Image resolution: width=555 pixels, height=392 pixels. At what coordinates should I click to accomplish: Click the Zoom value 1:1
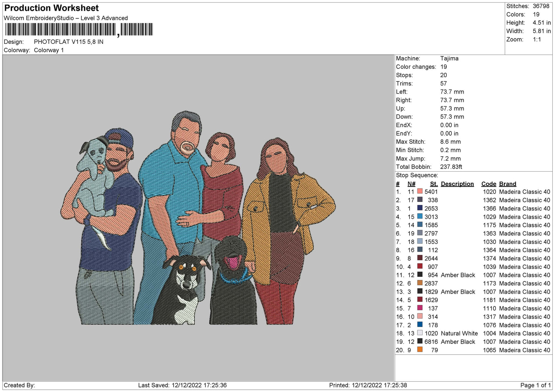click(x=537, y=40)
